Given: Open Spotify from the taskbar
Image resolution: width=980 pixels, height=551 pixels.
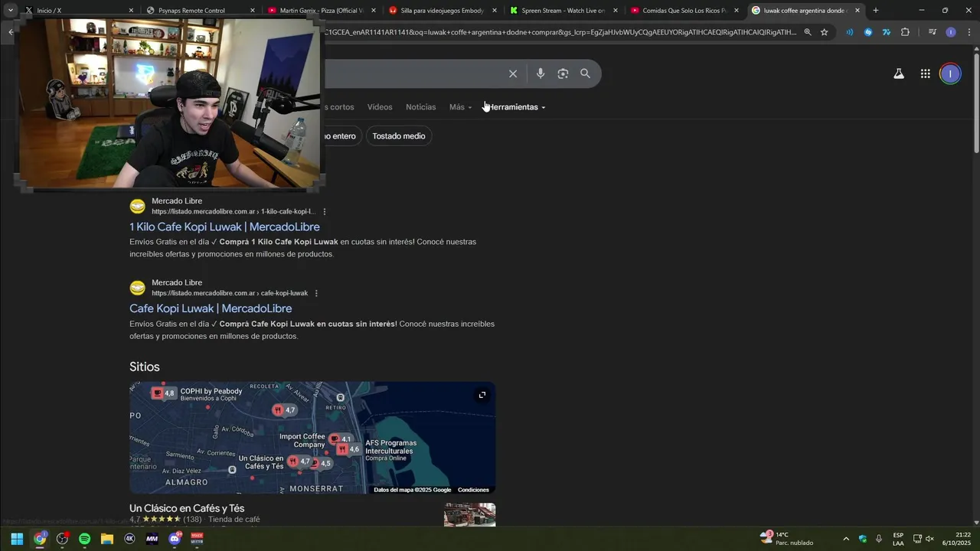Looking at the screenshot, I should tap(84, 539).
